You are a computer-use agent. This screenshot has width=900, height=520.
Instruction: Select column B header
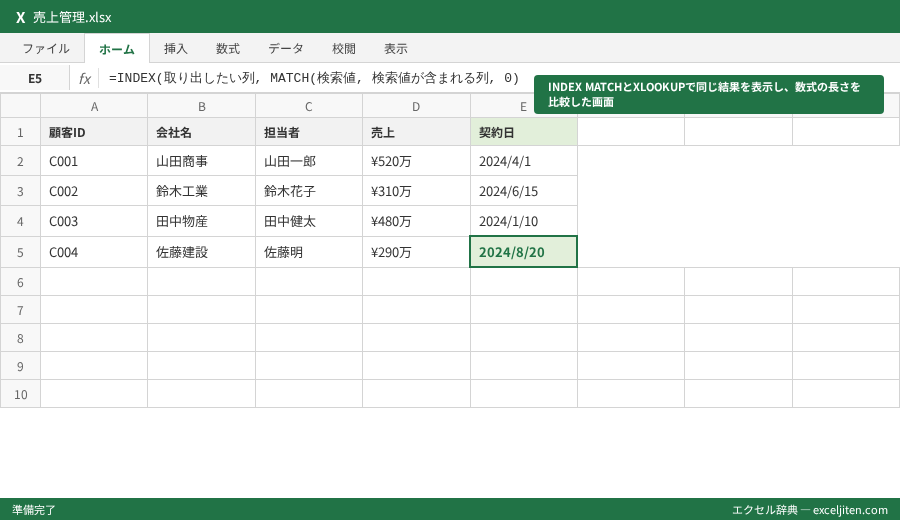(201, 106)
